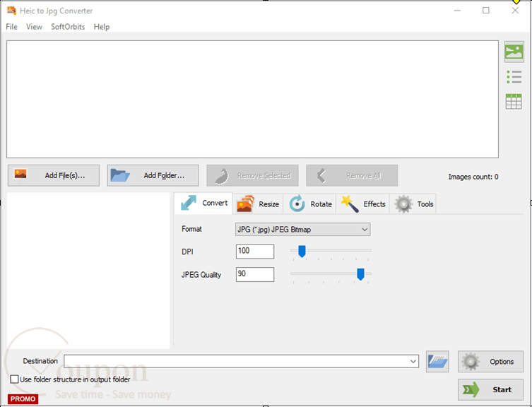The height and width of the screenshot is (407, 532).
Task: Click the DPI value field
Action: [x=255, y=252]
